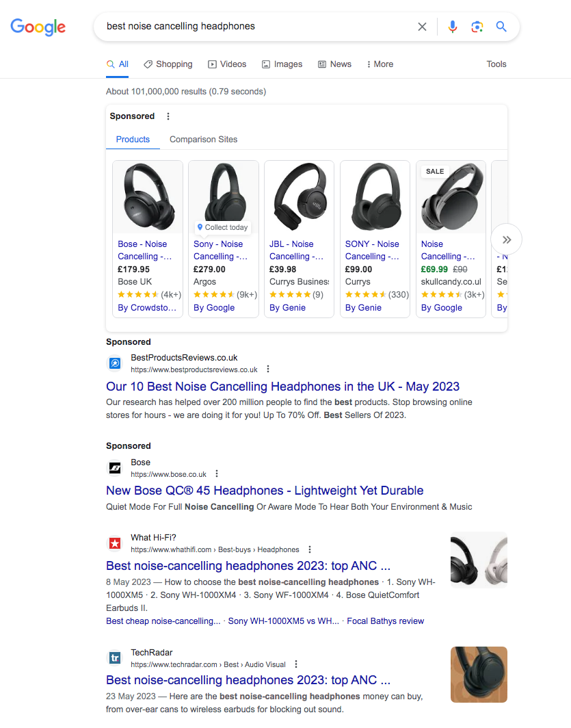Viewport: 571px width, 728px height.
Task: Click the Bose UK seller name
Action: pos(135,281)
